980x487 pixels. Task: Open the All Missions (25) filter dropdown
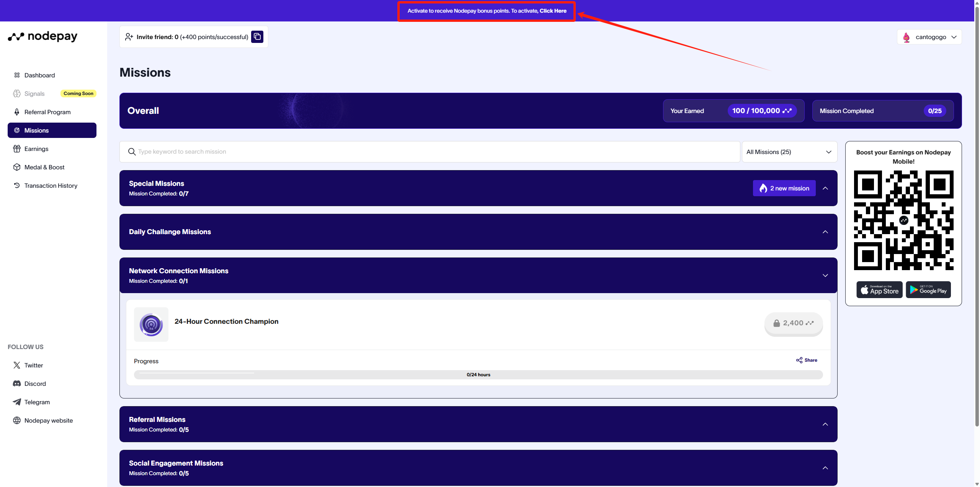[789, 152]
